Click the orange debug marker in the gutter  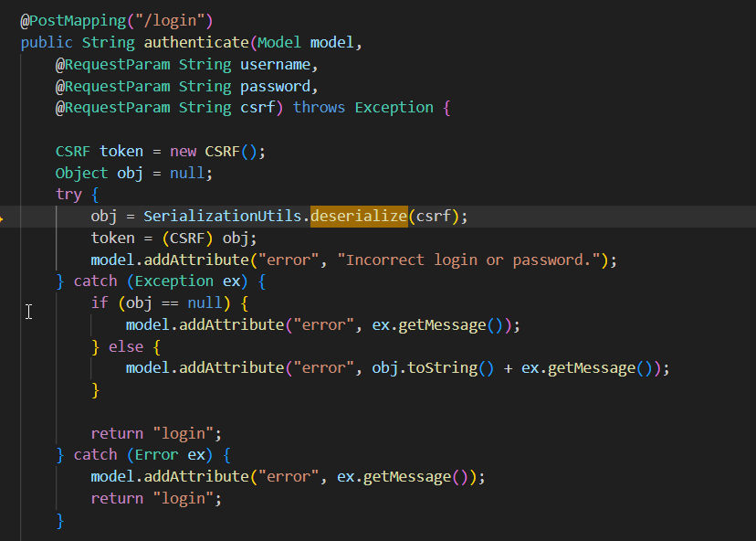click(3, 217)
